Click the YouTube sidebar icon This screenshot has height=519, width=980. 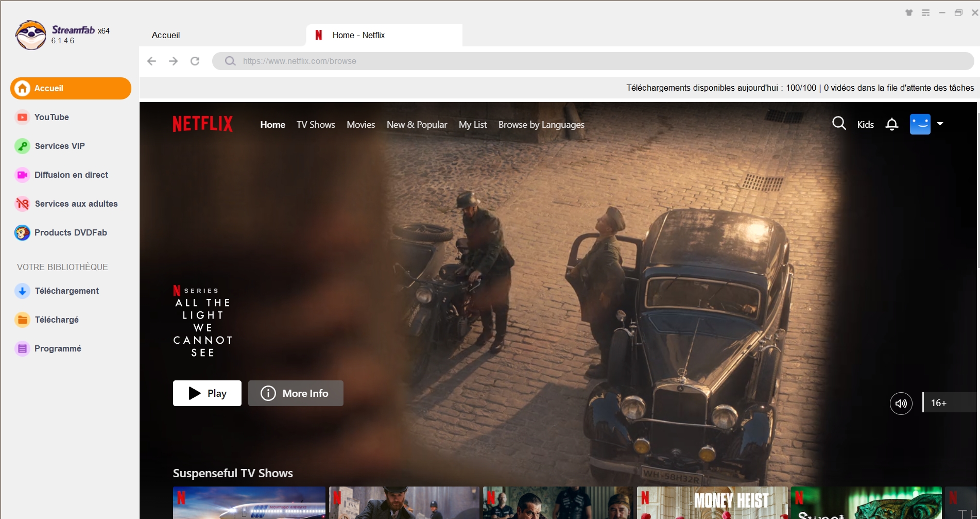[22, 117]
